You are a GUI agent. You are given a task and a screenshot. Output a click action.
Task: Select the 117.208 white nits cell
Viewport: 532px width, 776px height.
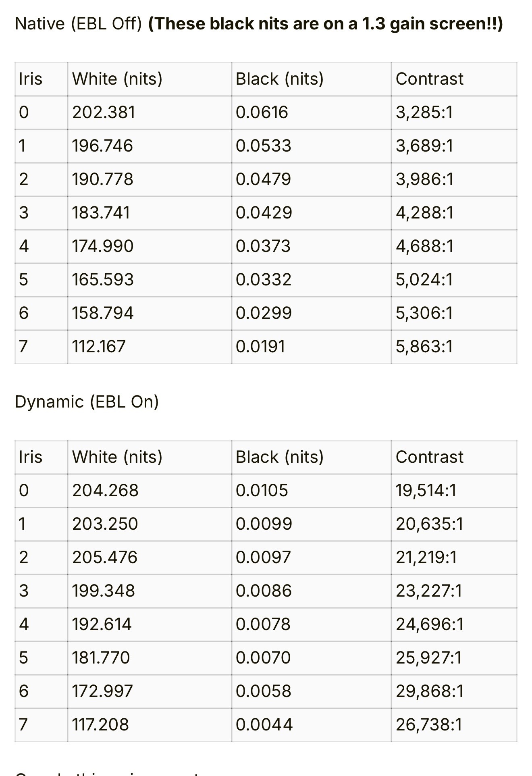click(100, 725)
